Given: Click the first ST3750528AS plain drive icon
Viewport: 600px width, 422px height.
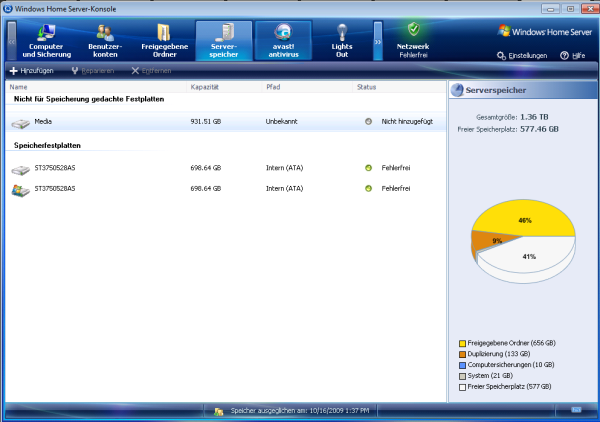Looking at the screenshot, I should pyautogui.click(x=21, y=170).
